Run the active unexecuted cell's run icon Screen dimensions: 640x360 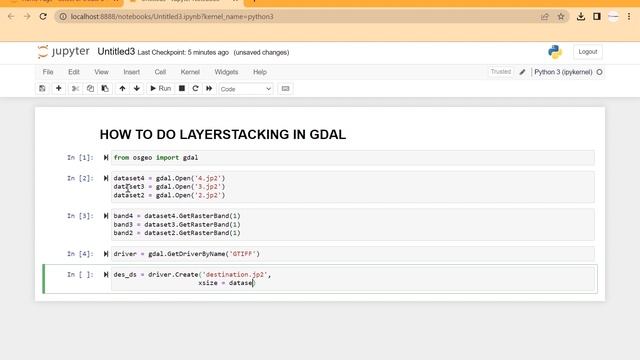coord(106,275)
